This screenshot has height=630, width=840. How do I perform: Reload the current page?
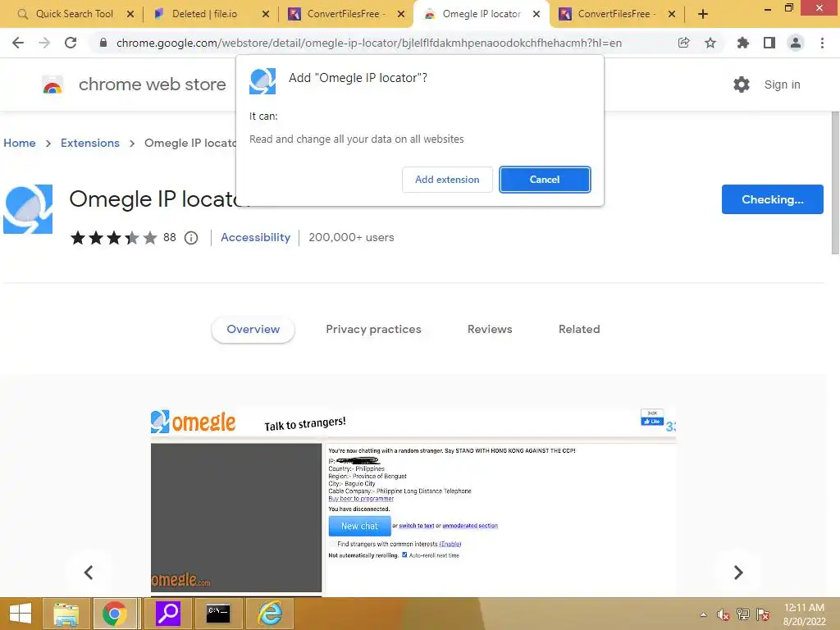coord(71,43)
